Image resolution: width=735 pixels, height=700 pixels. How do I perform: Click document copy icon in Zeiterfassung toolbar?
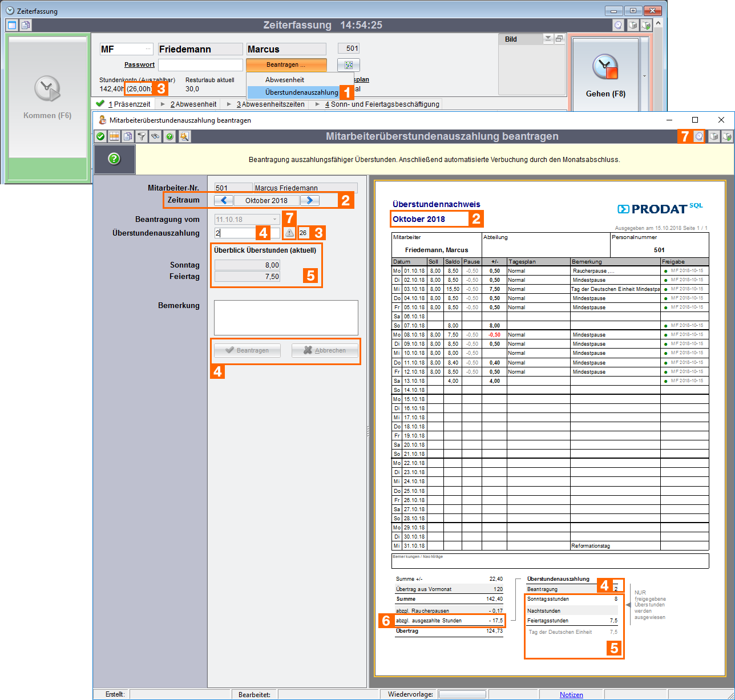(x=26, y=25)
